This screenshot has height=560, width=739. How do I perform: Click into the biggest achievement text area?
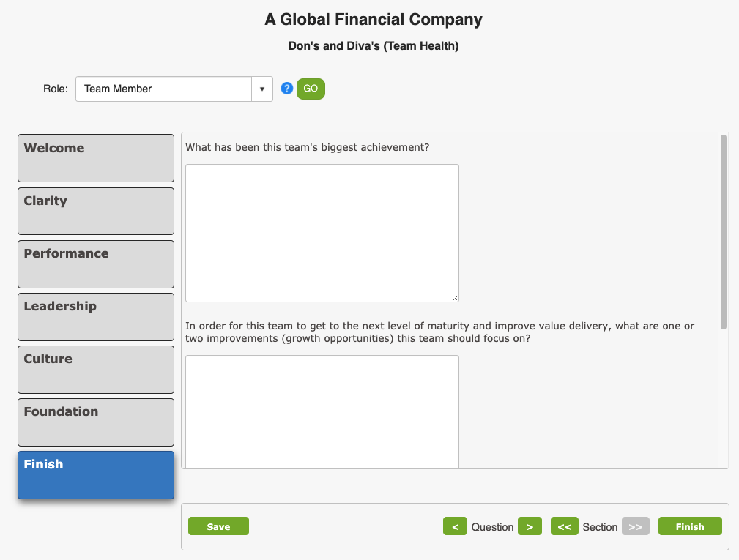point(322,233)
